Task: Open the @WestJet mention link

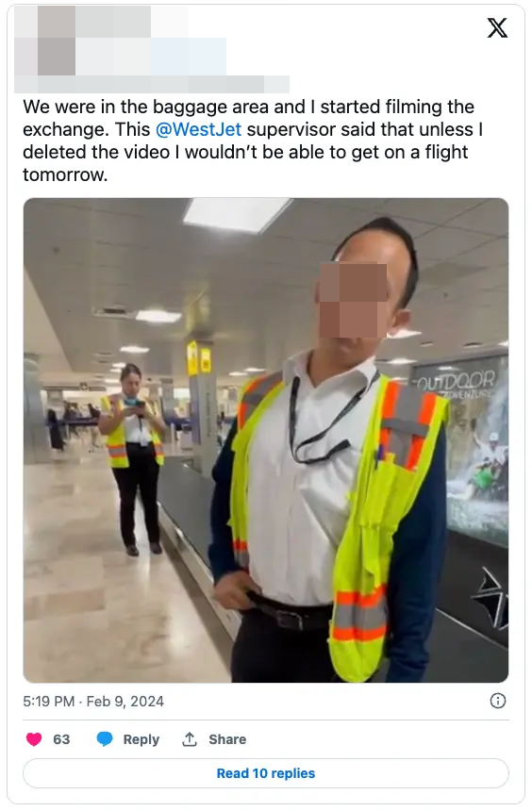Action: click(x=198, y=129)
